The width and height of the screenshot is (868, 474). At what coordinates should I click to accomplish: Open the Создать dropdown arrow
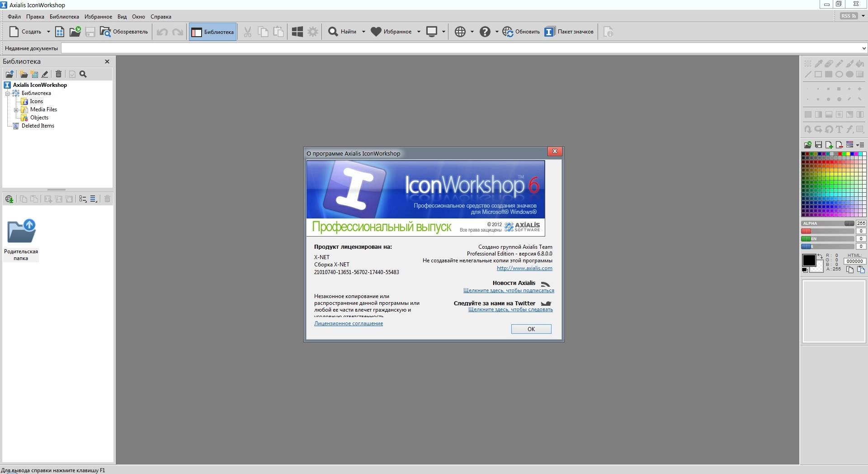[48, 32]
